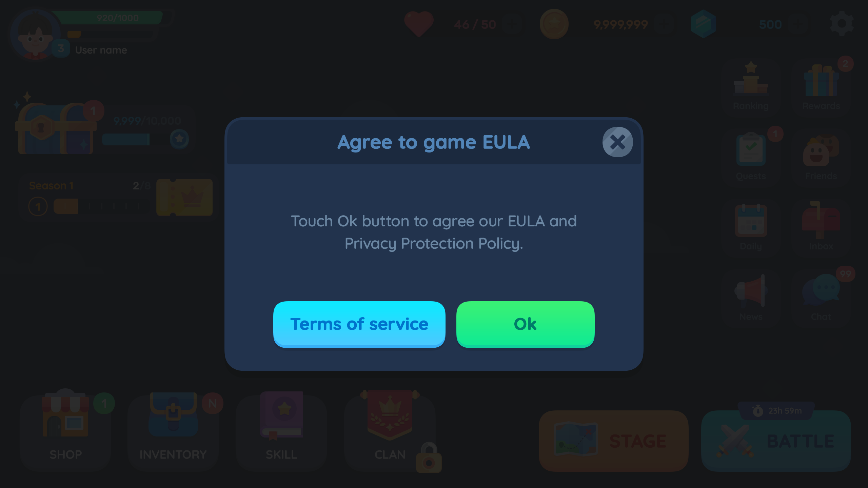Agree by clicking the Ok button
The image size is (868, 488).
[x=525, y=324]
